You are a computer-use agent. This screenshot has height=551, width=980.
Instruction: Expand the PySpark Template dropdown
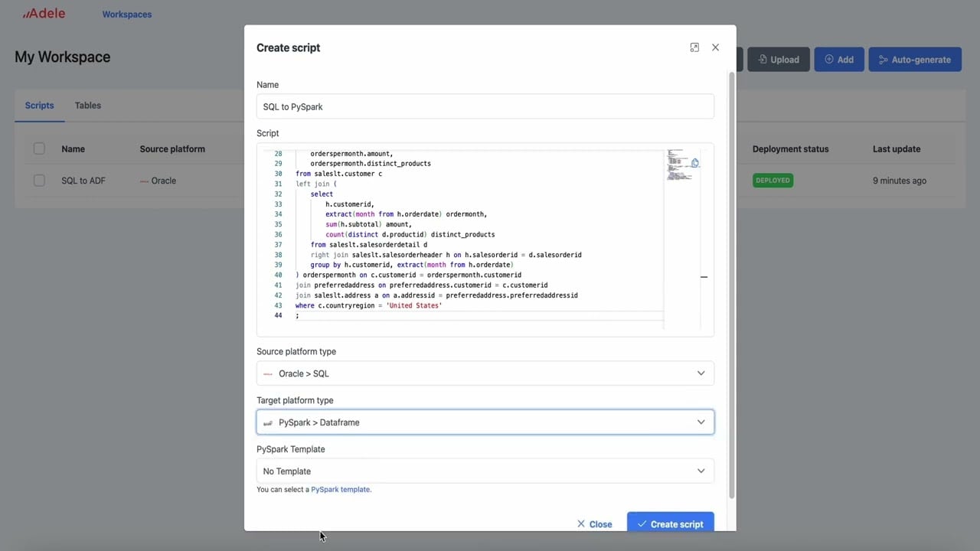pyautogui.click(x=485, y=471)
